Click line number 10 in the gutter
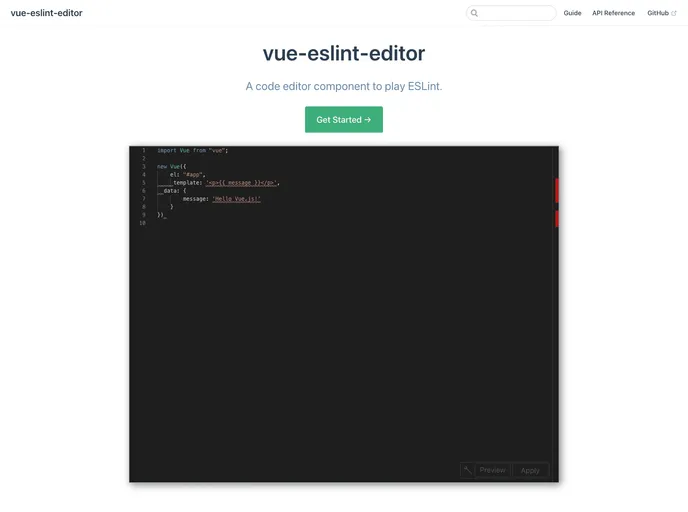This screenshot has height=512, width=688. click(x=142, y=223)
